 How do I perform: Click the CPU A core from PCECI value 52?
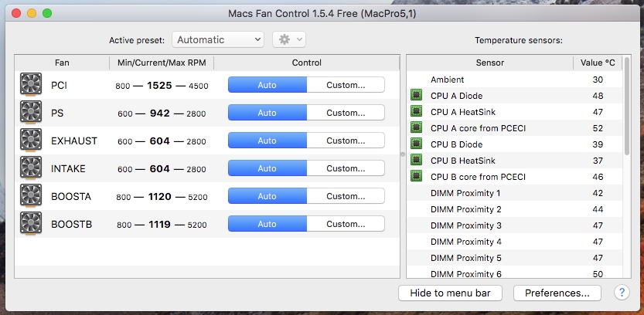pos(598,128)
